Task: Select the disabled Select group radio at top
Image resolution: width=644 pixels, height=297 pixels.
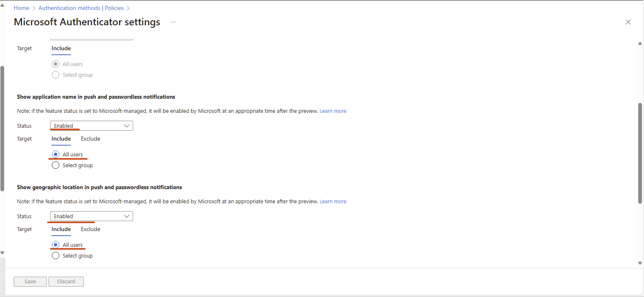Action: pos(56,75)
